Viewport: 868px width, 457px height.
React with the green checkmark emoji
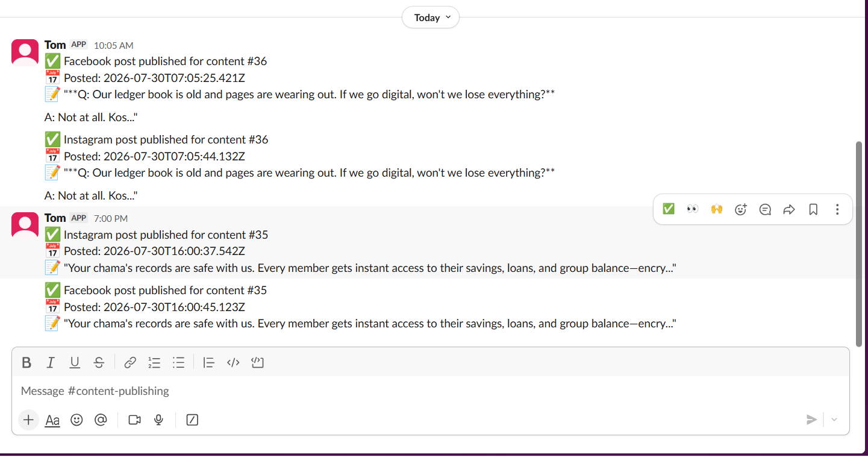669,209
